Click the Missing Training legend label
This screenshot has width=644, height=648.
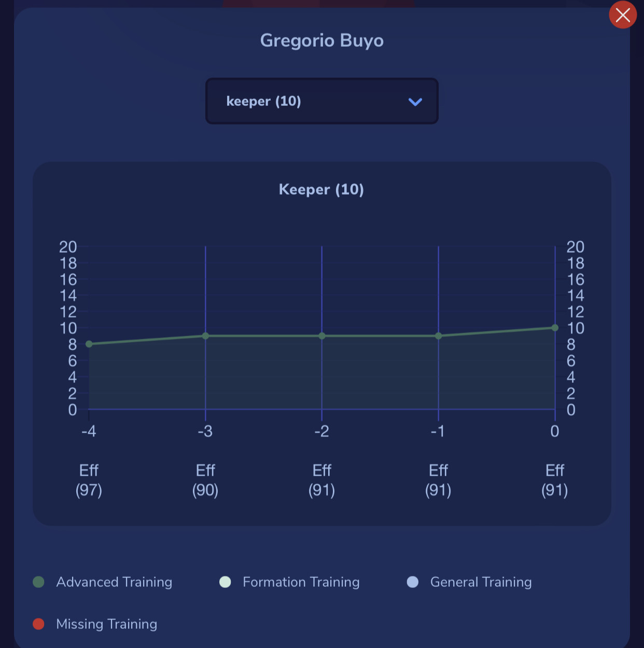pos(107,624)
